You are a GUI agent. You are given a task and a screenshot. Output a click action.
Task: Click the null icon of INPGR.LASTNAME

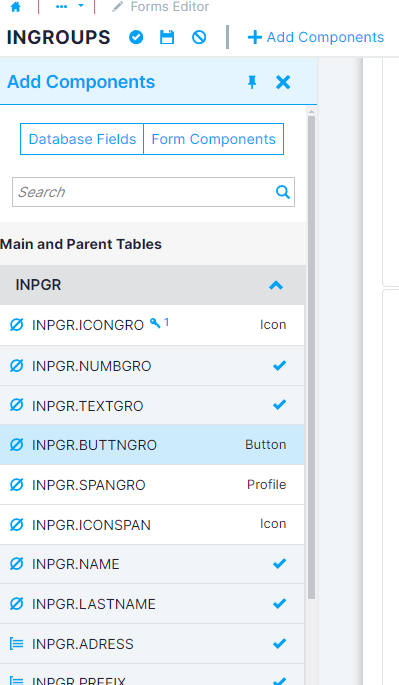click(x=16, y=604)
